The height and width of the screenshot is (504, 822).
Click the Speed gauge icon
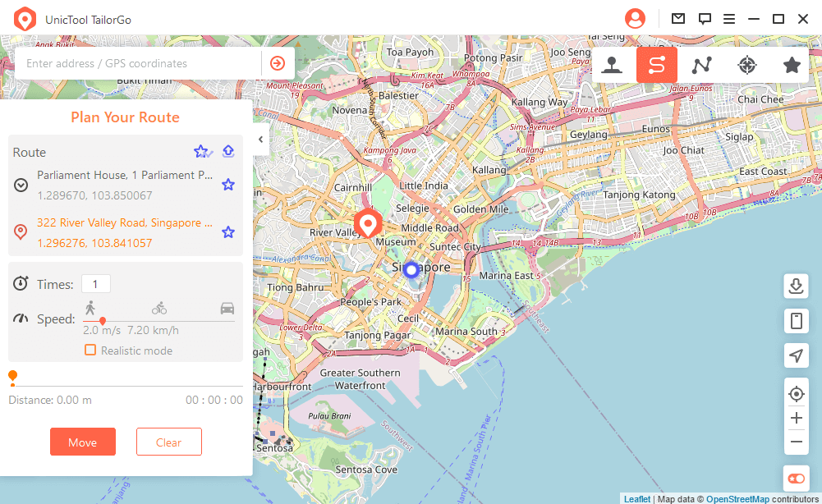21,318
